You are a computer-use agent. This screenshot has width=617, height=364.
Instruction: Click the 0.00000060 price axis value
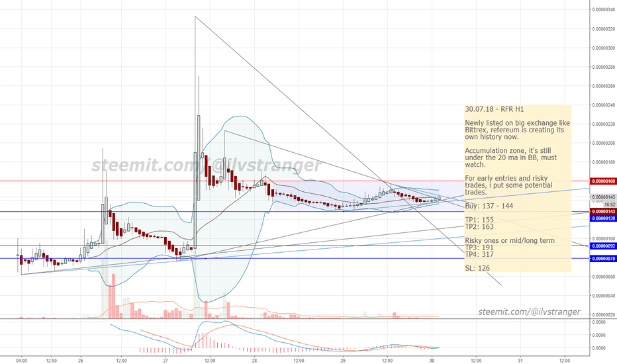[x=604, y=277]
